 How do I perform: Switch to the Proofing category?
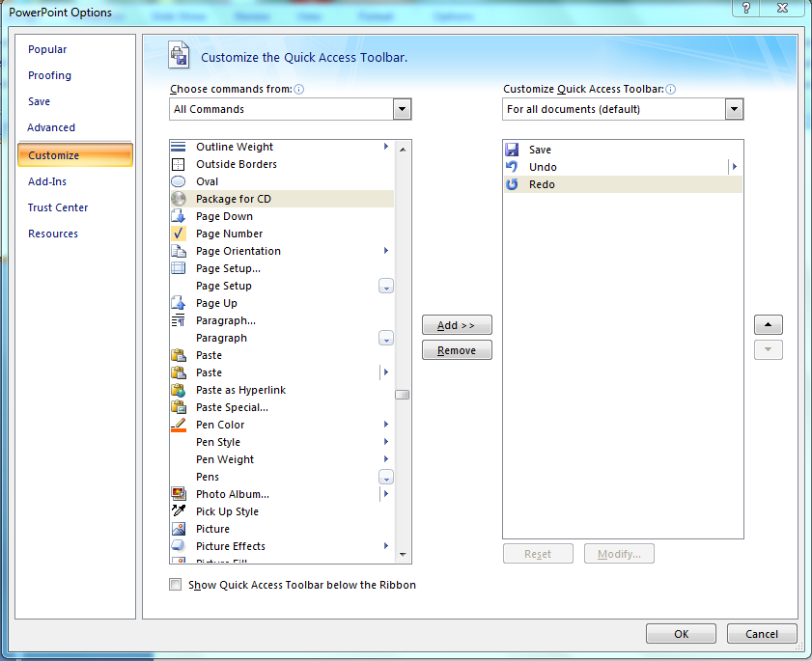coord(49,75)
